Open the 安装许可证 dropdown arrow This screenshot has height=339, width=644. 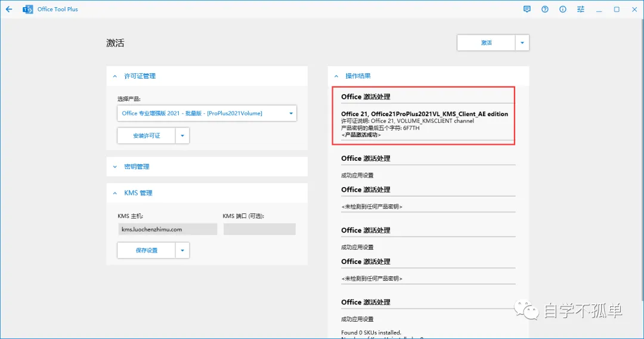(x=182, y=136)
